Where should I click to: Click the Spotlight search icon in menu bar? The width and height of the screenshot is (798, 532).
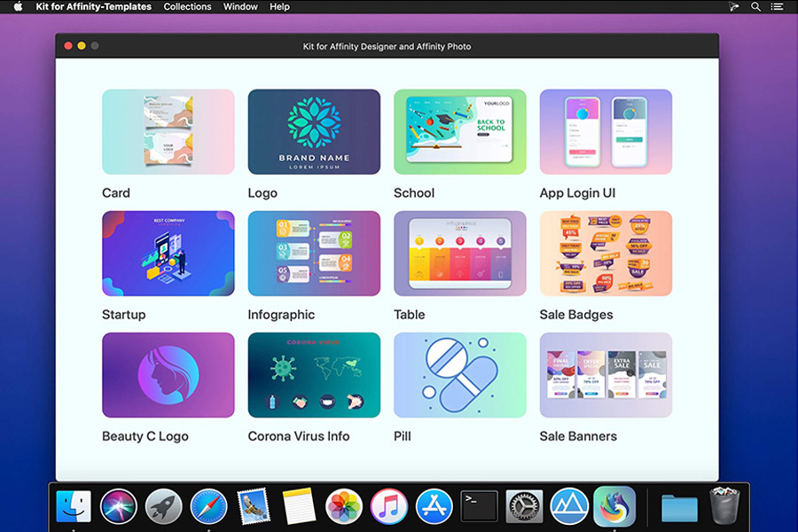tap(755, 6)
